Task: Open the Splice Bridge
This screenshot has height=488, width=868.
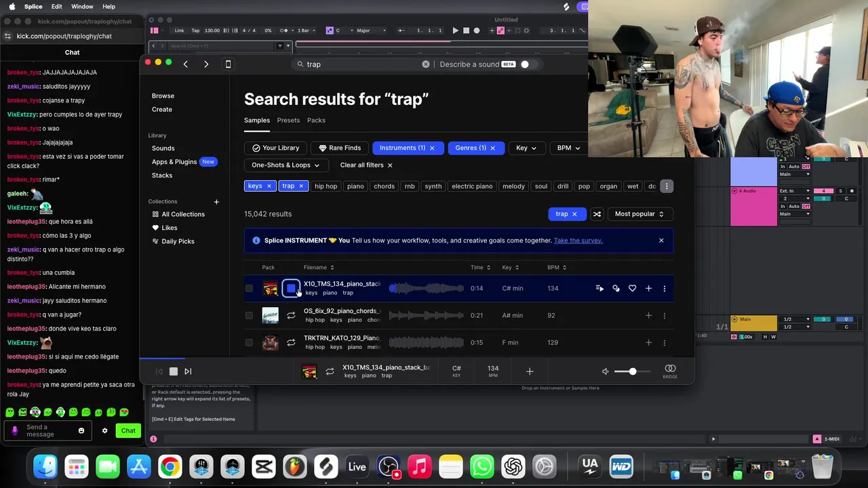Action: pyautogui.click(x=670, y=371)
